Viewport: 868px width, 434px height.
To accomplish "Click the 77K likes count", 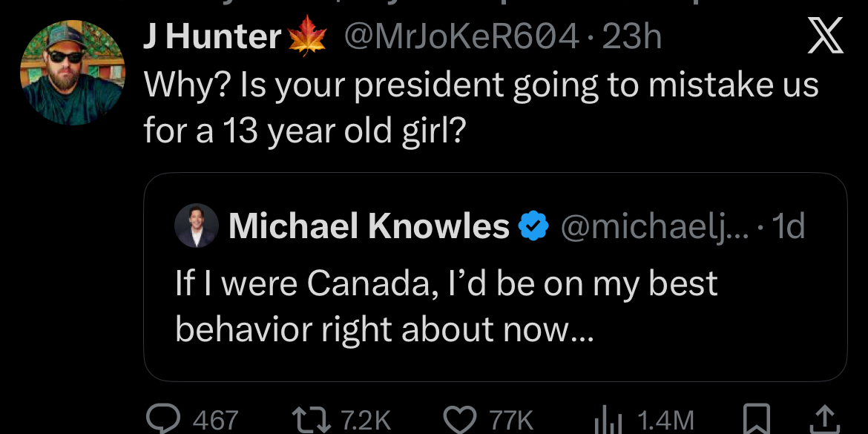I will point(510,421).
